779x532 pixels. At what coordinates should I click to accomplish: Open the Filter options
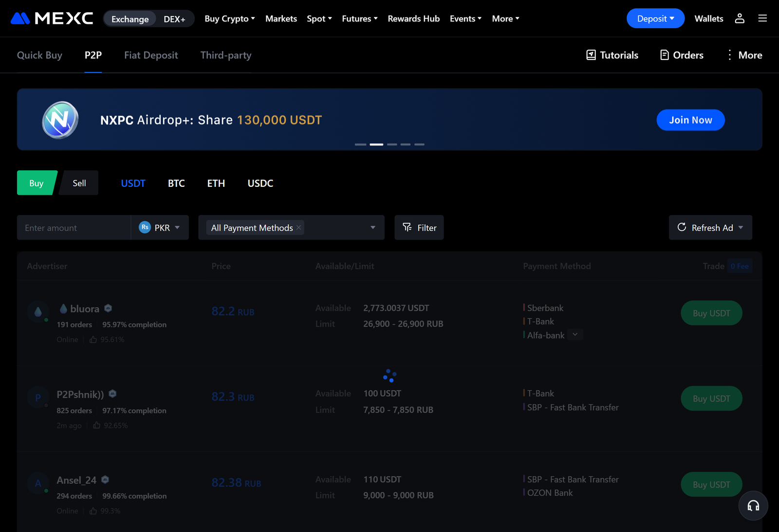tap(419, 228)
